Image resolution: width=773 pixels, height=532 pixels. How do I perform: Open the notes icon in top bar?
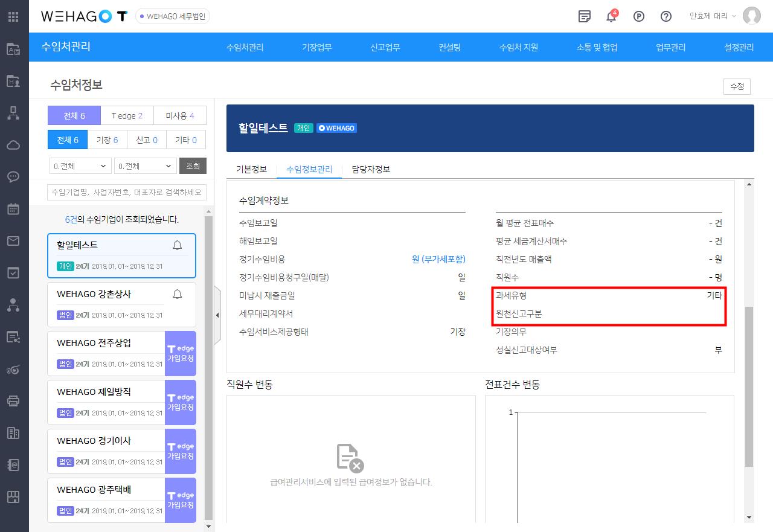(584, 16)
